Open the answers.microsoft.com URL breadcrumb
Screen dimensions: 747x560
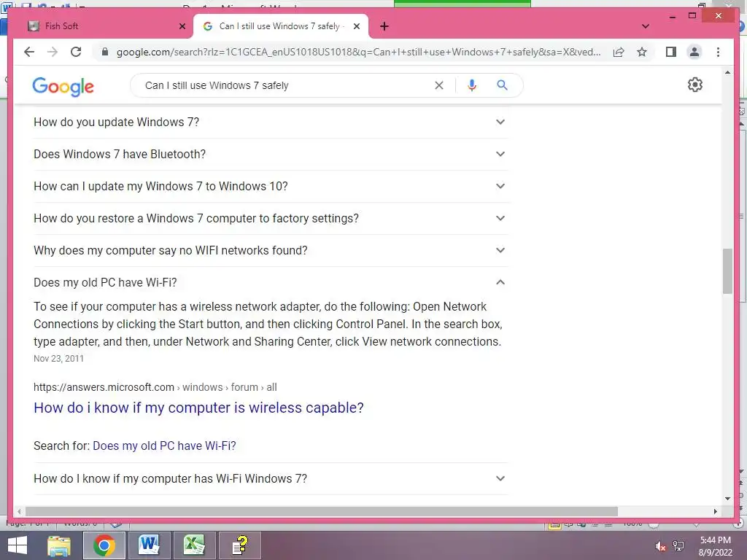click(155, 387)
